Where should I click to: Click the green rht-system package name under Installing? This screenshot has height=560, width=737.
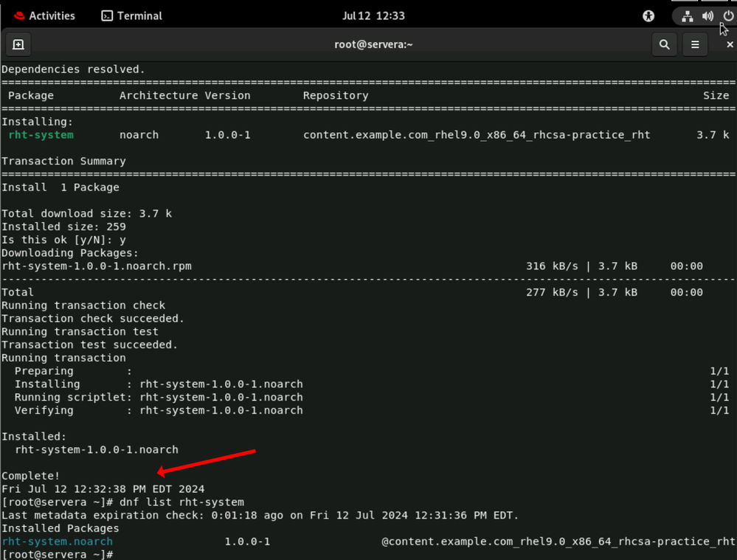coord(41,135)
